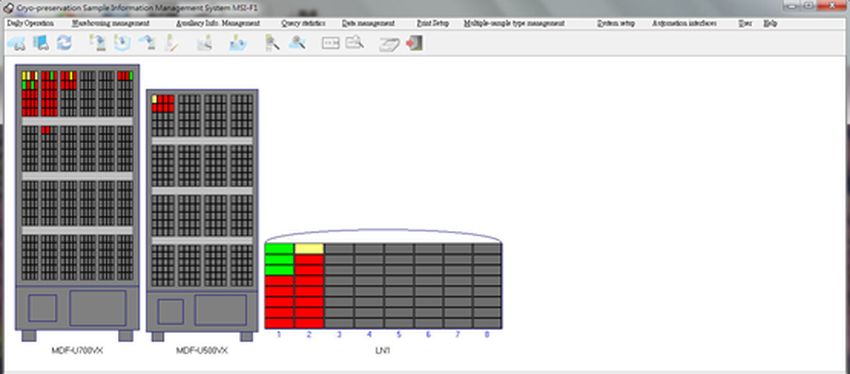Click column number 8 under LN1 tank
The height and width of the screenshot is (374, 850).
487,335
